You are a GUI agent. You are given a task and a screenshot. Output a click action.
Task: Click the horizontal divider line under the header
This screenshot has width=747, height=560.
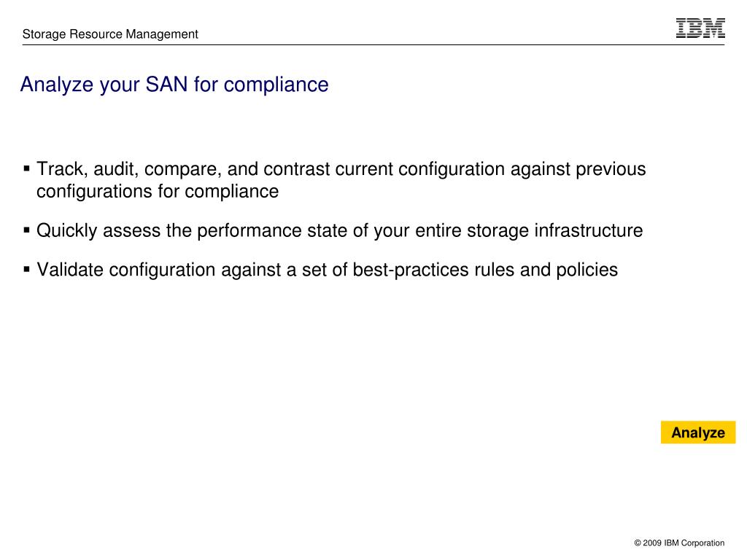point(373,44)
